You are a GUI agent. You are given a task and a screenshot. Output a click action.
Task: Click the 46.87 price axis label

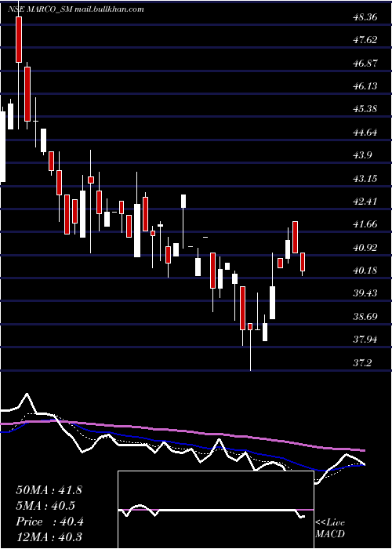click(x=365, y=64)
